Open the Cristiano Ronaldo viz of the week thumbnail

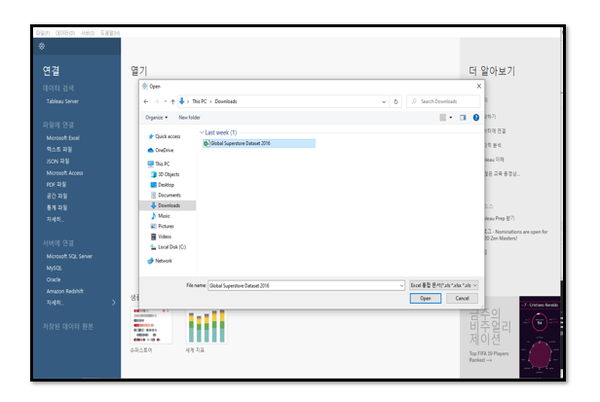pos(540,337)
